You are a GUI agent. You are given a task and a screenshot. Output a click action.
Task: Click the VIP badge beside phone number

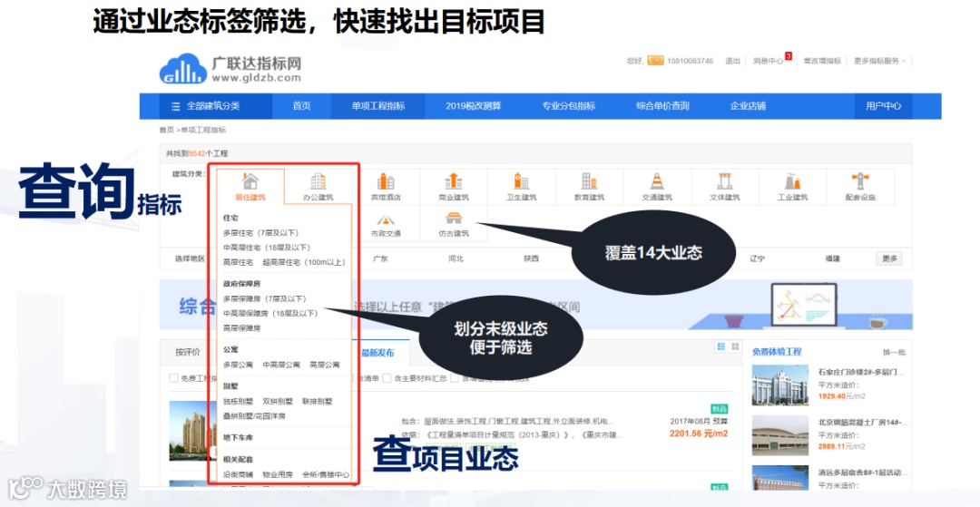tap(655, 61)
